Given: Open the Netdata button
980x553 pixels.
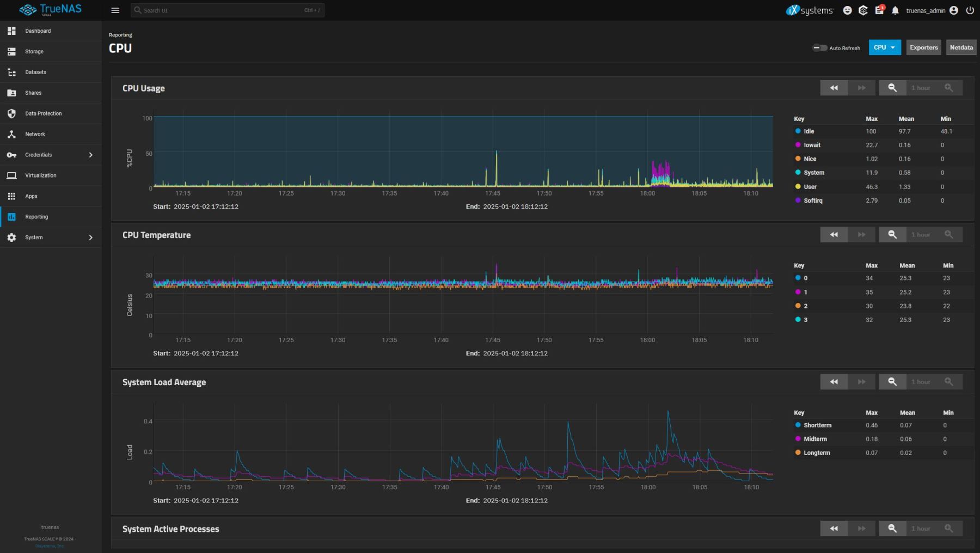Looking at the screenshot, I should pyautogui.click(x=961, y=47).
